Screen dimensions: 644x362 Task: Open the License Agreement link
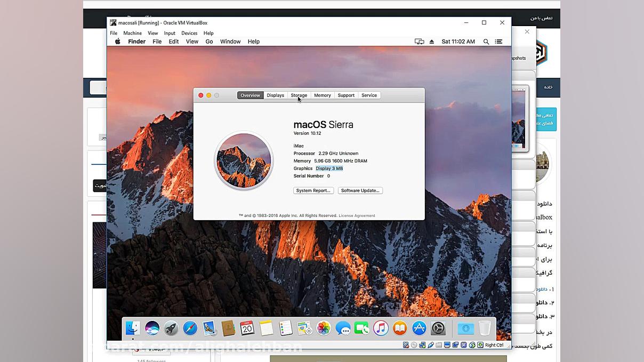click(357, 216)
